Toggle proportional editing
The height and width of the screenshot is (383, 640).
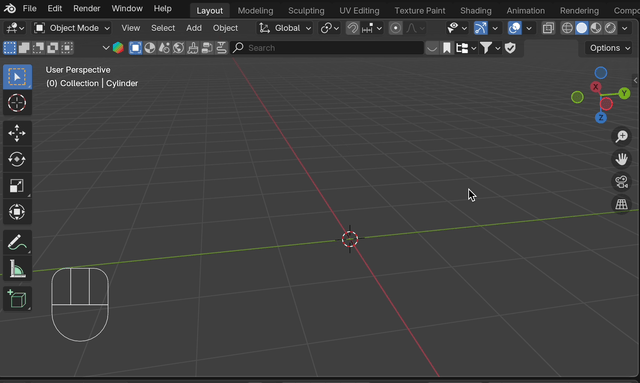pos(395,28)
